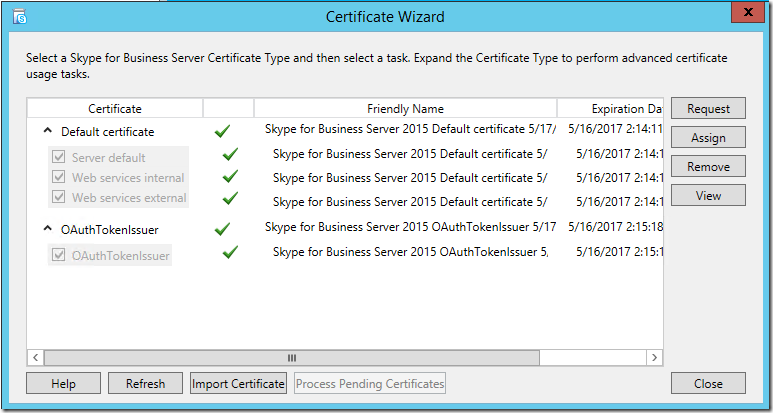The image size is (773, 413).
Task: Click the Assign button
Action: (708, 138)
